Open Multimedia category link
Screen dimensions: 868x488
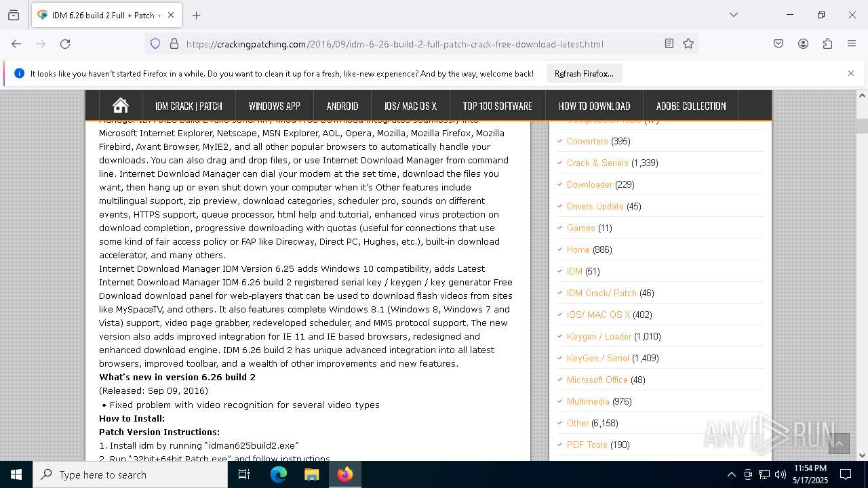[x=588, y=401]
